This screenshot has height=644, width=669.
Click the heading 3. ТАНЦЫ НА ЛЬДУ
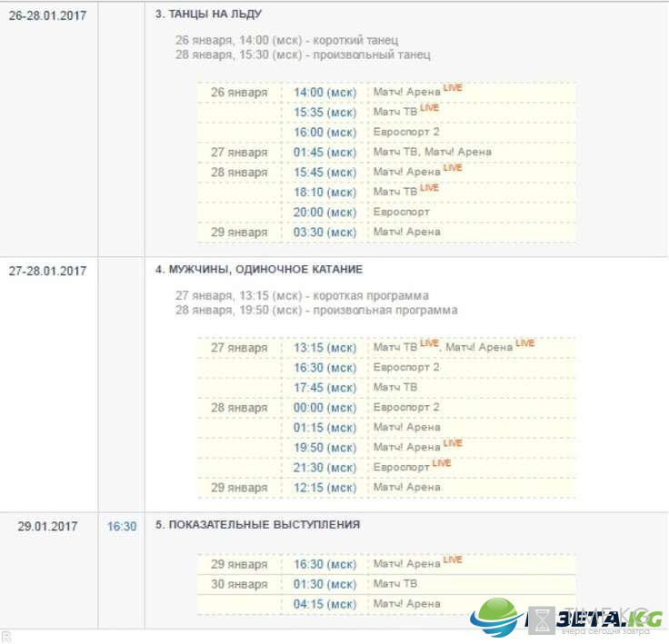(x=209, y=14)
